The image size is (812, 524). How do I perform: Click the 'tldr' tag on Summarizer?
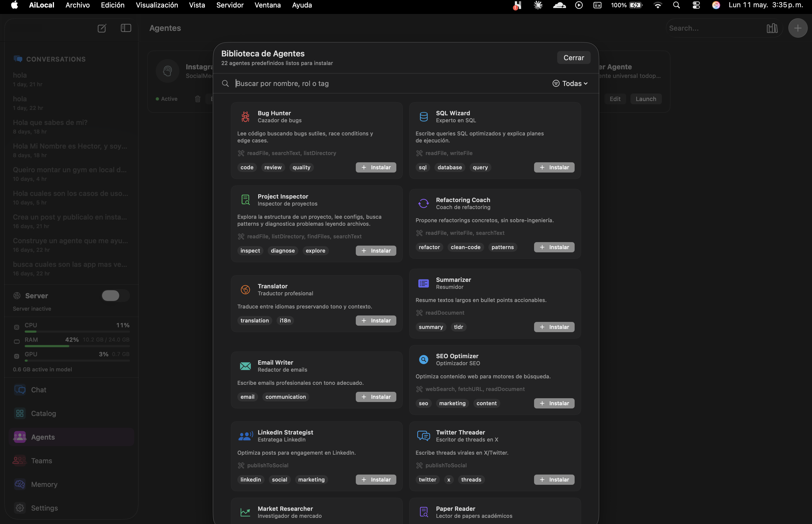(458, 327)
